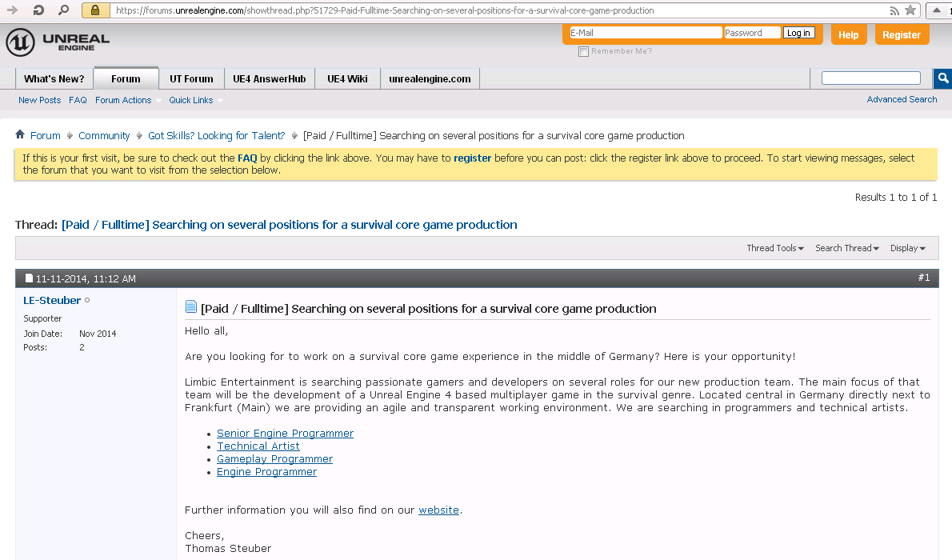Click the 'Results 1 to 1 of 1' text
952x560 pixels.
(x=895, y=198)
